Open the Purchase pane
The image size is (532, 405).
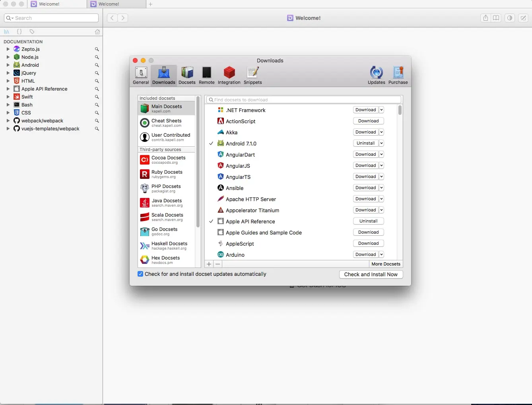click(398, 76)
